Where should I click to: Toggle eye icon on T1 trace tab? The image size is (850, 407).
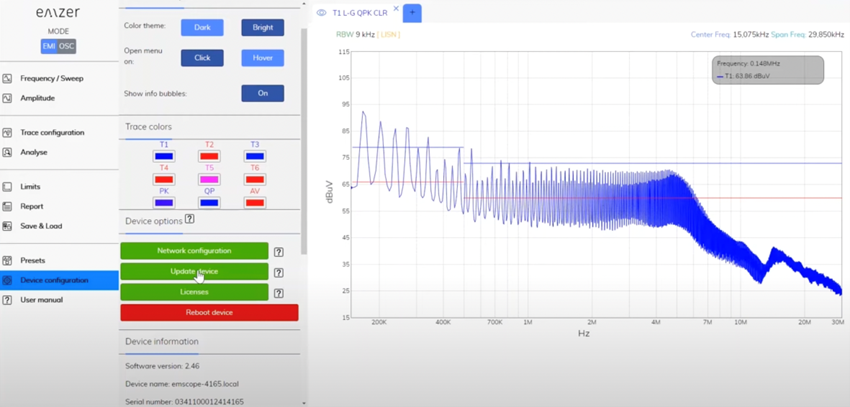pyautogui.click(x=321, y=13)
